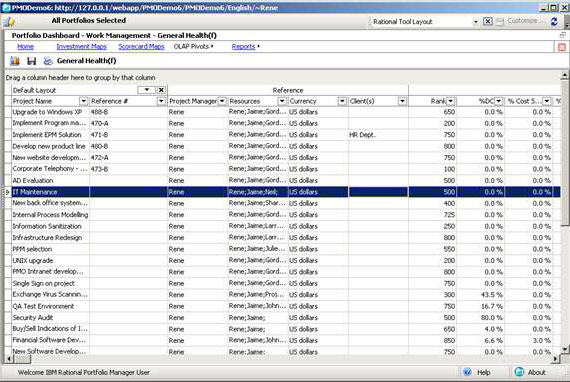The image size is (570, 382).
Task: Select the Develop new product line project
Action: coord(49,146)
